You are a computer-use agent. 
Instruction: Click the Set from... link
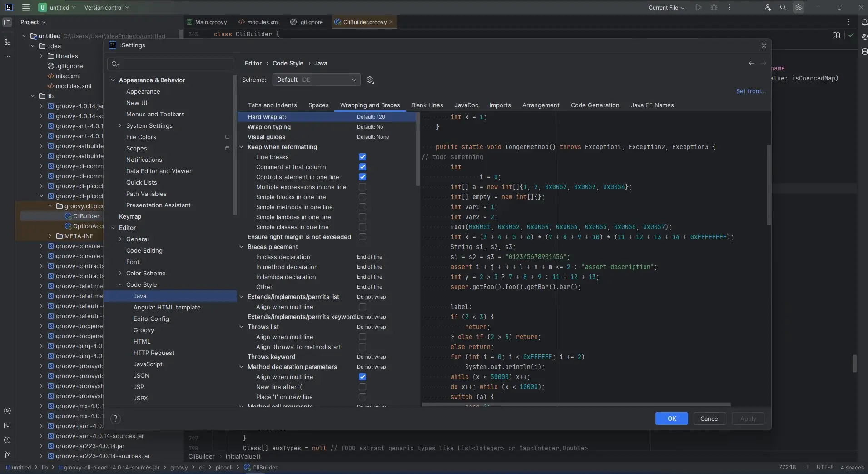pos(750,91)
